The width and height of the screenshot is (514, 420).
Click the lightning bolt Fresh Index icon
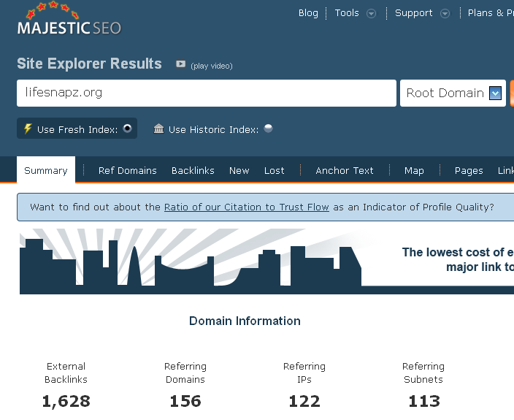pyautogui.click(x=28, y=129)
